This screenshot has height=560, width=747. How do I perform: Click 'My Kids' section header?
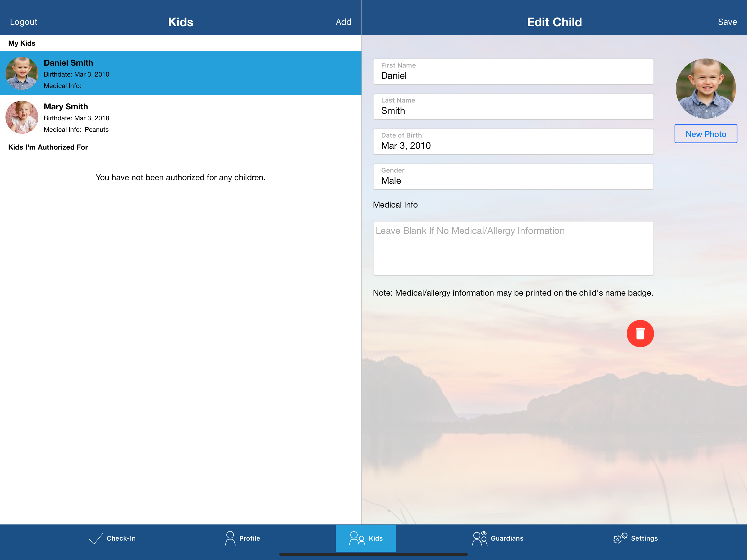pos(22,43)
